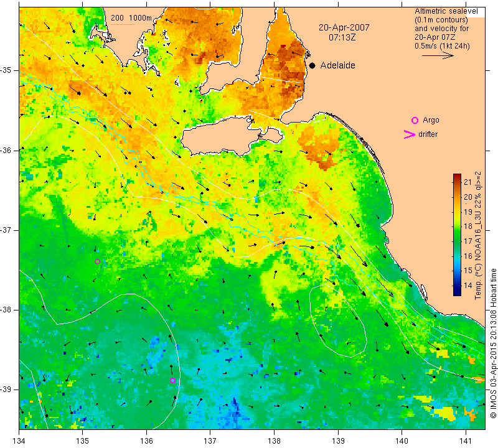
Task: Click the temperature color bar
Action: 457,235
